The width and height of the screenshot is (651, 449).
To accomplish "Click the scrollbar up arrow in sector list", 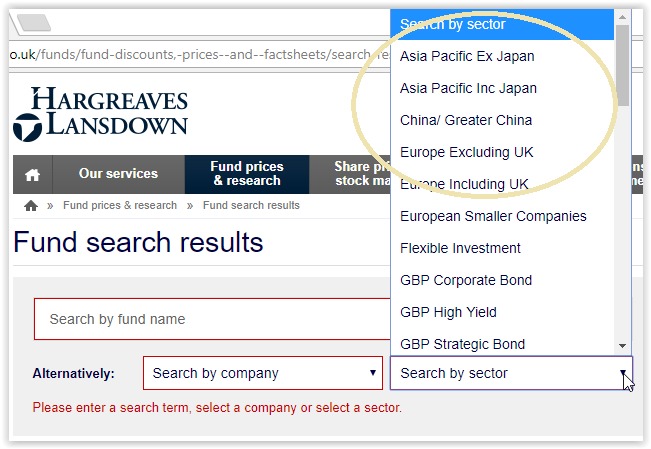I will tap(622, 17).
